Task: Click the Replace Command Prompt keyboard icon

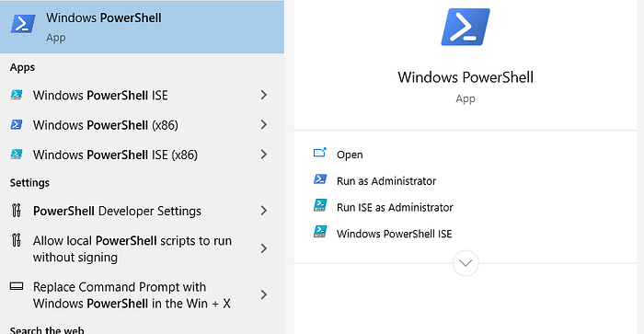Action: click(x=17, y=286)
